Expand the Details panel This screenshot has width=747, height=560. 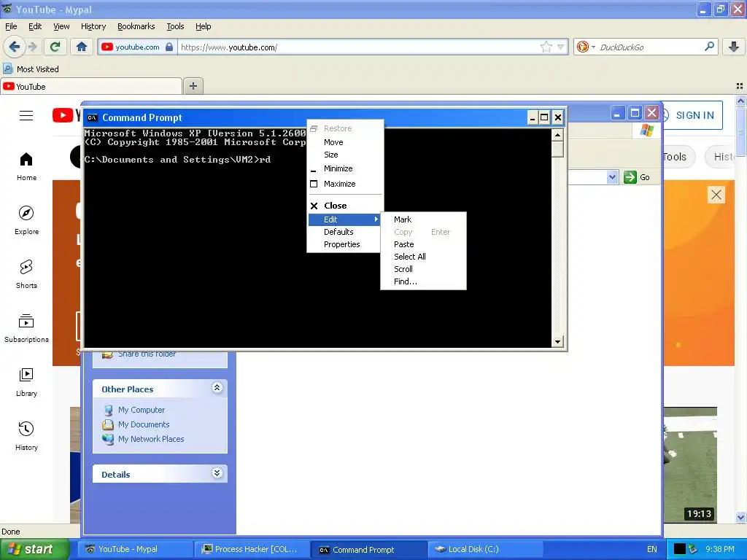click(x=217, y=472)
